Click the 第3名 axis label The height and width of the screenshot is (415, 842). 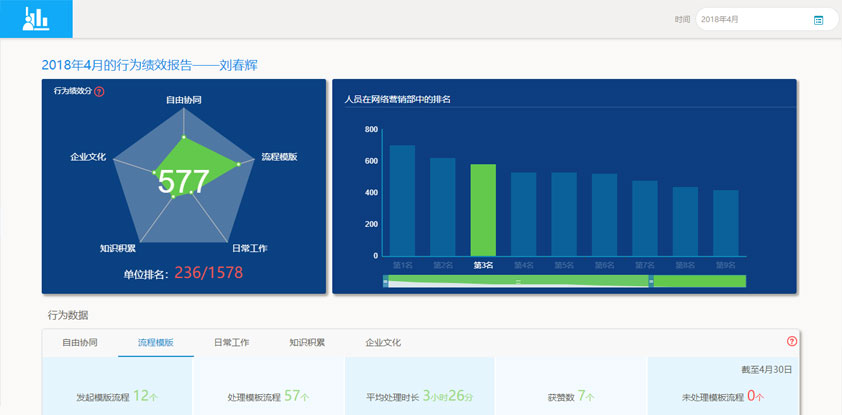tap(483, 265)
